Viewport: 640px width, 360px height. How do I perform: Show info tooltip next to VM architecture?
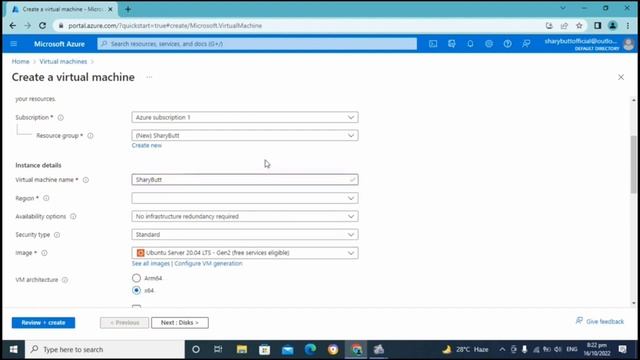coord(65,280)
